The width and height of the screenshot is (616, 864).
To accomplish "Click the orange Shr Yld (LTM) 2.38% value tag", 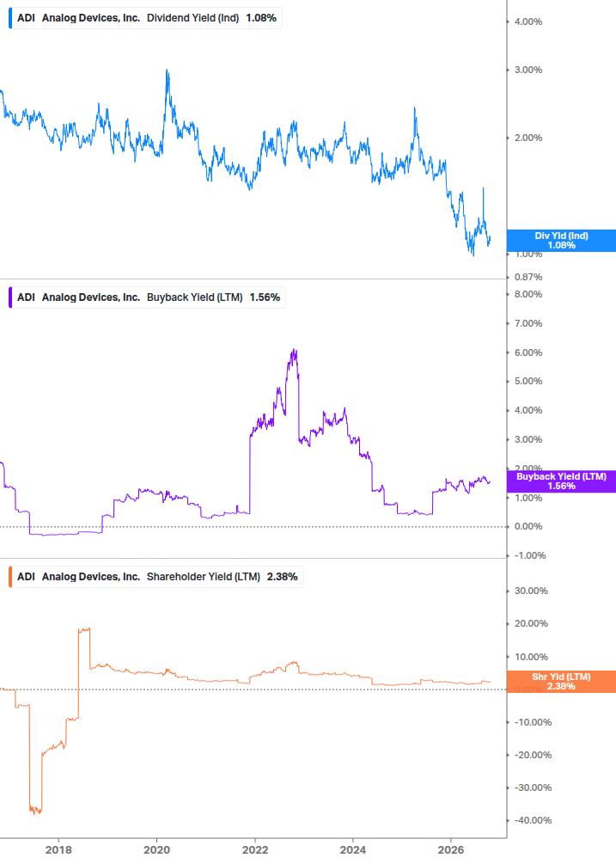I will click(x=561, y=682).
